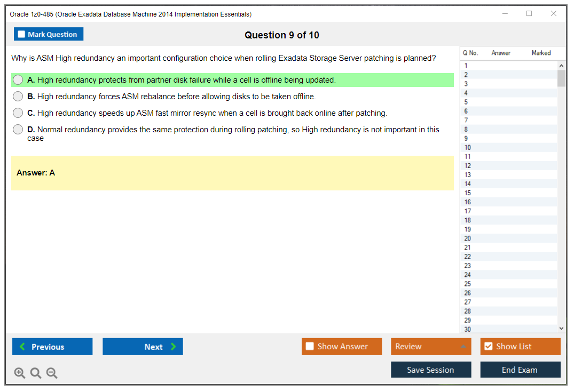Click the End Exam button
The width and height of the screenshot is (574, 392).
pos(520,370)
